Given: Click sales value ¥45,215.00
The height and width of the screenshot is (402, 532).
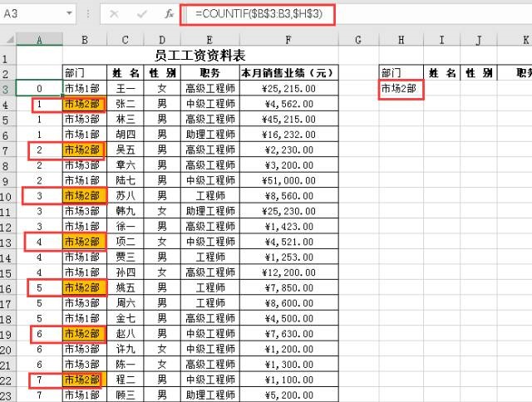Looking at the screenshot, I should tap(288, 119).
